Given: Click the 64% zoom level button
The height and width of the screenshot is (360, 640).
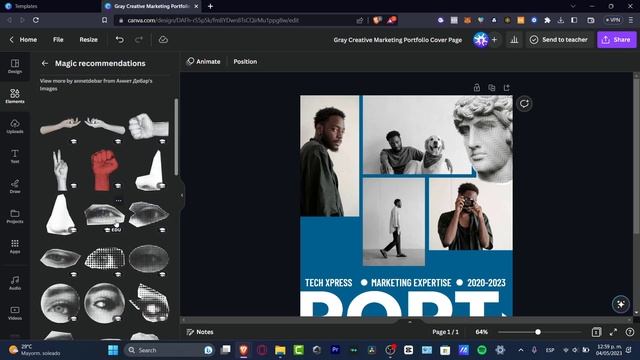Looking at the screenshot, I should (x=482, y=332).
